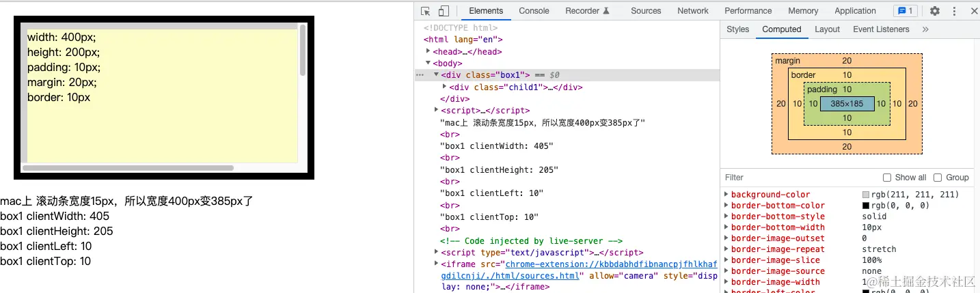Expand the border-bottom-color computed property
Viewport: 980px width, 293px height.
tap(726, 206)
